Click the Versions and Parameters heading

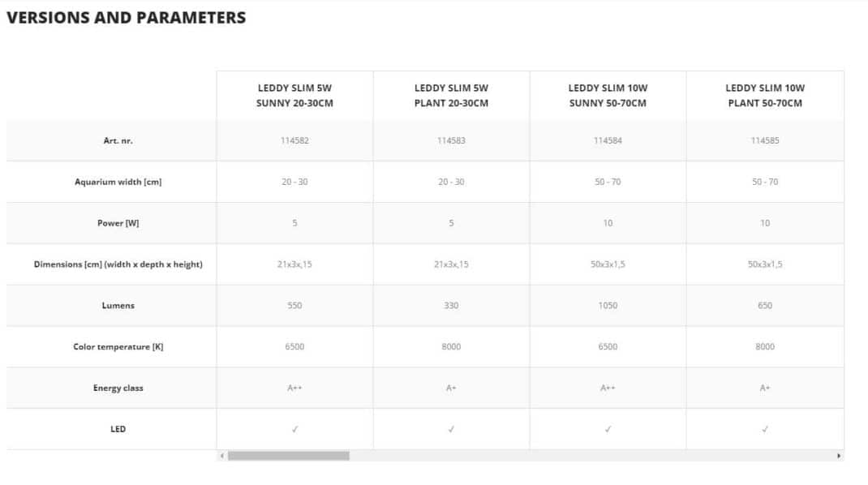126,17
